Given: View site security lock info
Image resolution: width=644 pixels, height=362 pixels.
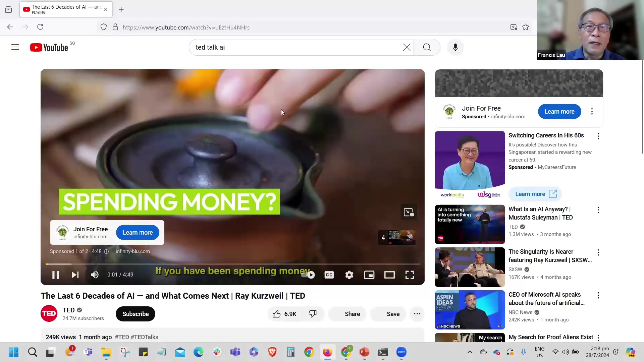Looking at the screenshot, I should [115, 27].
